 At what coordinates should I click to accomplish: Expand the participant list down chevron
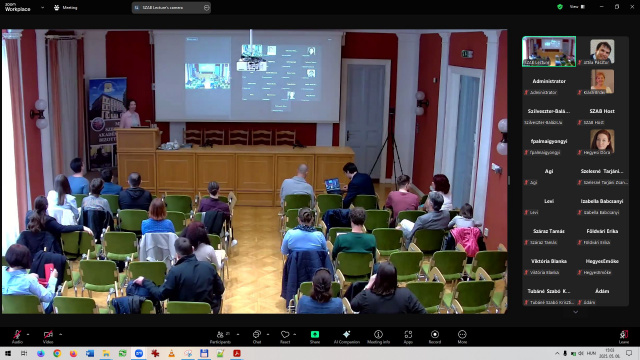click(576, 312)
